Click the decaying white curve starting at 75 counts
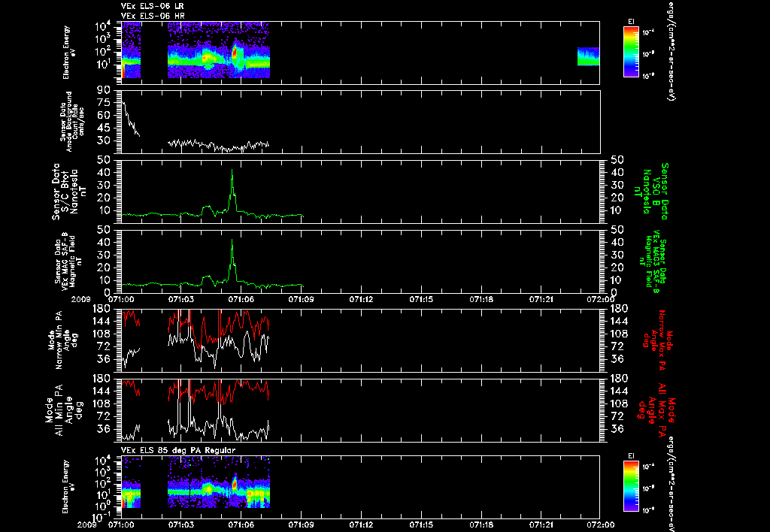Viewport: 770px width, 532px height. (131, 119)
